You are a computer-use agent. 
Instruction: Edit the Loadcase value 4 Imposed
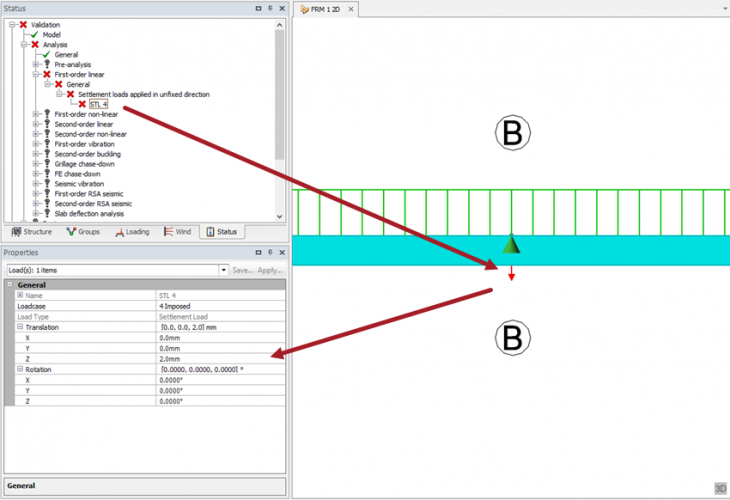click(x=221, y=306)
